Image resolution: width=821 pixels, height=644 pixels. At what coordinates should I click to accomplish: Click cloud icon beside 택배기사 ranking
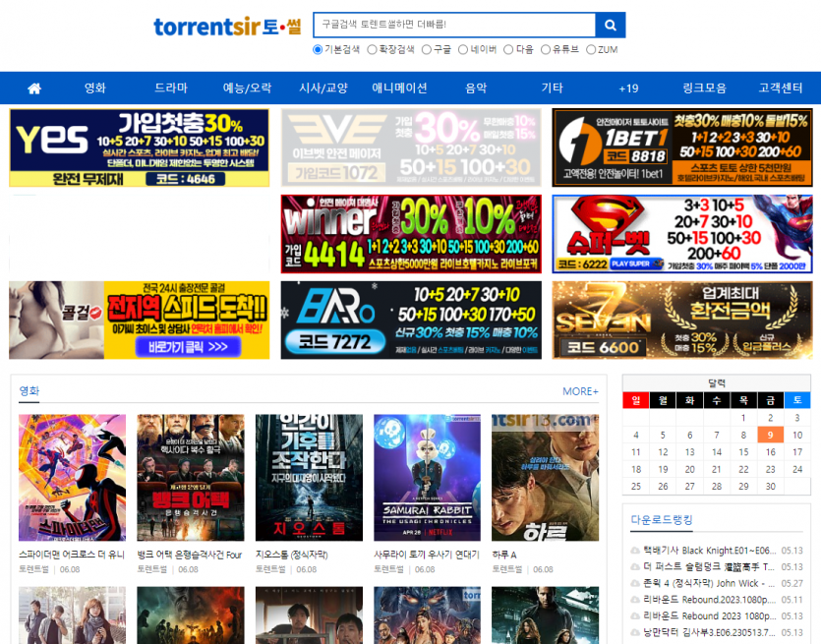pyautogui.click(x=635, y=551)
